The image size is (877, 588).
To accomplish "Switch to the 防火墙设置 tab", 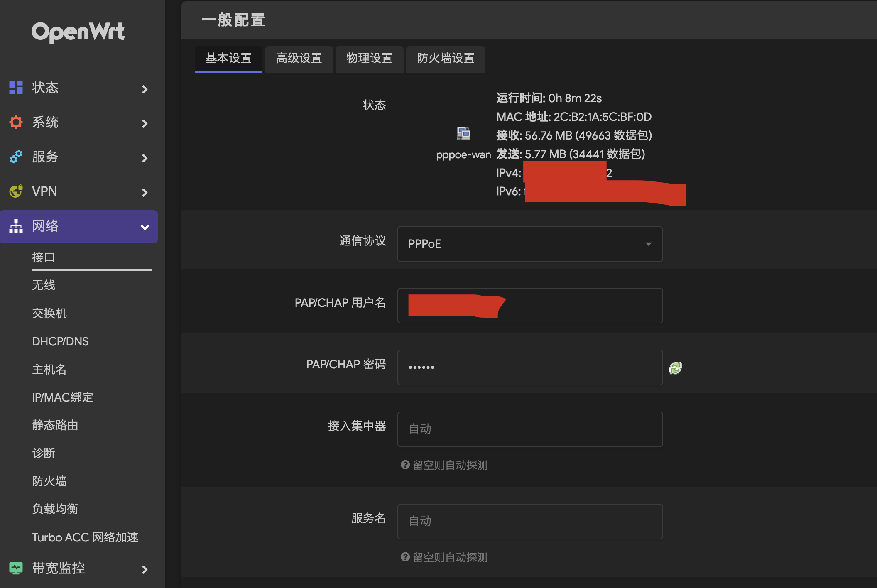I will tap(446, 59).
